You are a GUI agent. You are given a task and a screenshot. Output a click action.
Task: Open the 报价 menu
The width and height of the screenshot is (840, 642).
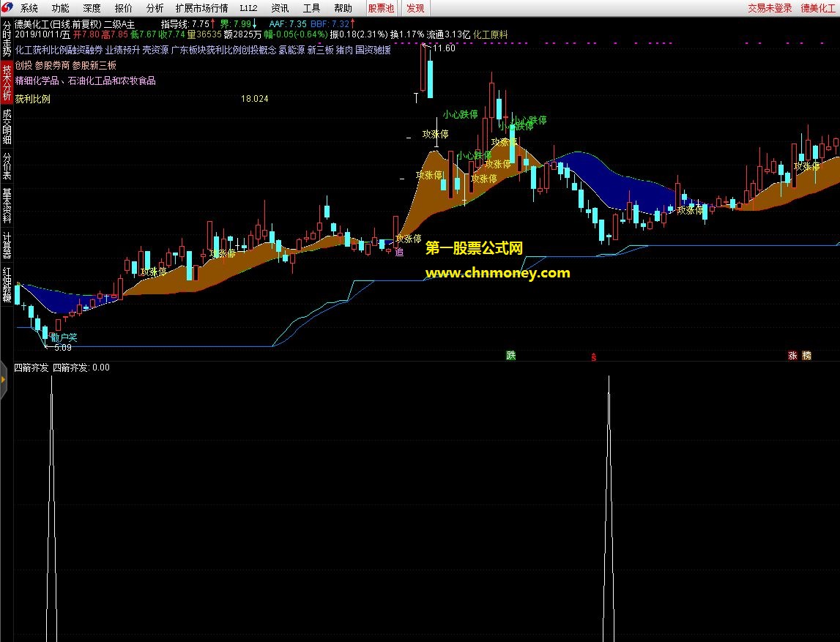pos(123,8)
